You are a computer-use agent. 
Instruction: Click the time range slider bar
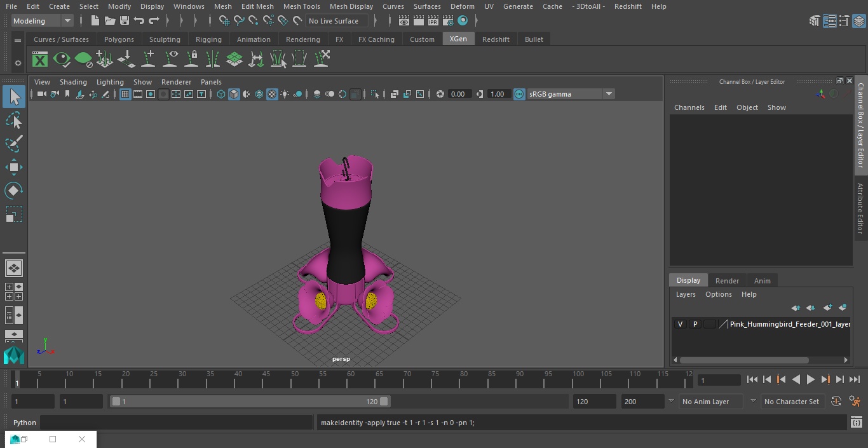point(250,402)
